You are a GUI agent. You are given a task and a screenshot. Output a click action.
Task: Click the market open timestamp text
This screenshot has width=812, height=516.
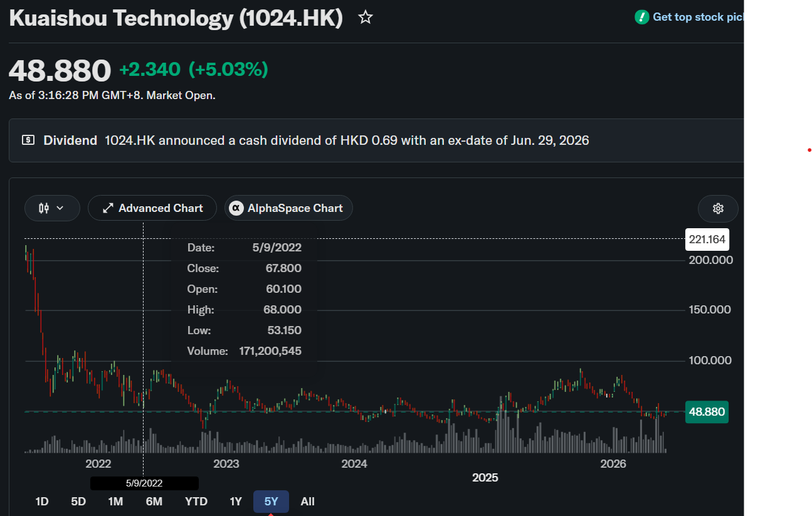coord(112,96)
